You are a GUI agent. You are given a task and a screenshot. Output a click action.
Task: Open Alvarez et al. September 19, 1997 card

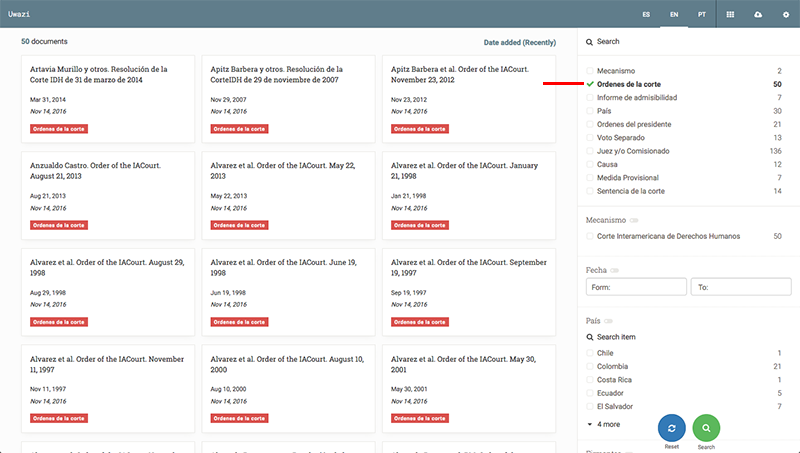point(469,292)
